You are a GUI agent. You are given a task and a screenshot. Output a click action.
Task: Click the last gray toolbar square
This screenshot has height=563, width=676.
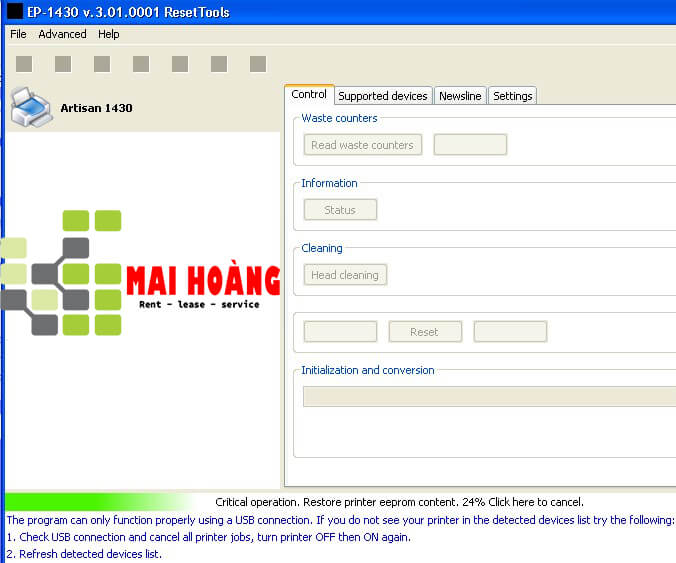pyautogui.click(x=258, y=64)
